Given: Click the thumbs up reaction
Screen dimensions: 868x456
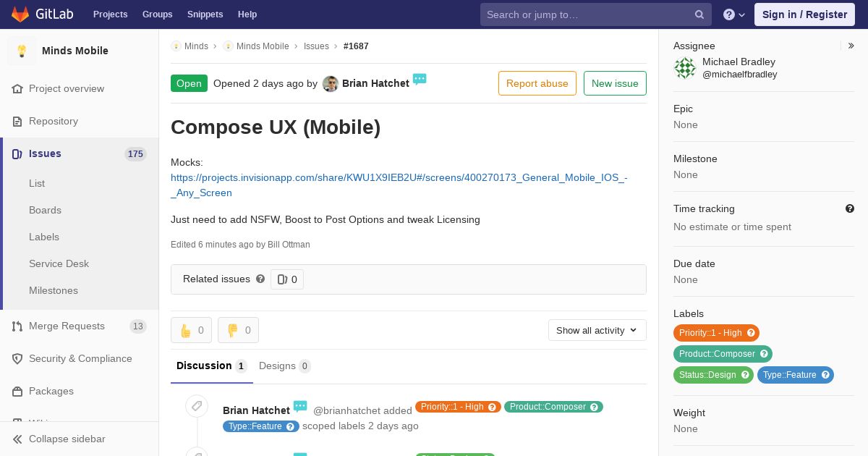Looking at the screenshot, I should 191,330.
